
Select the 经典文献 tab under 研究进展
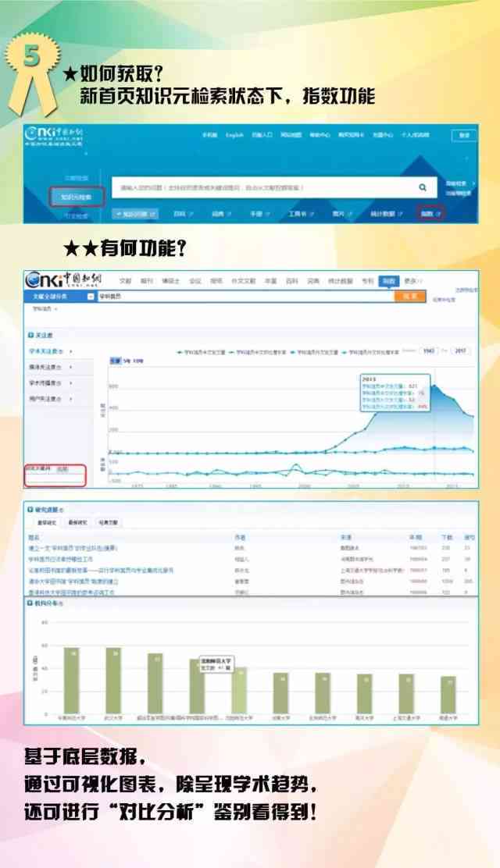108,522
